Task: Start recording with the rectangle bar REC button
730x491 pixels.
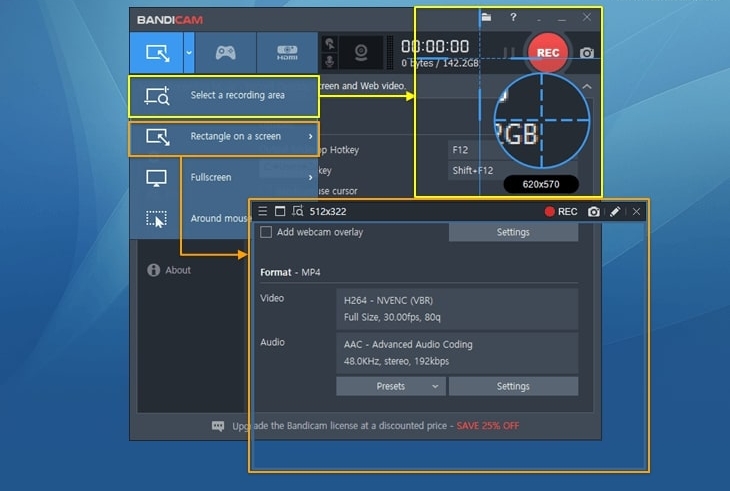Action: tap(561, 212)
